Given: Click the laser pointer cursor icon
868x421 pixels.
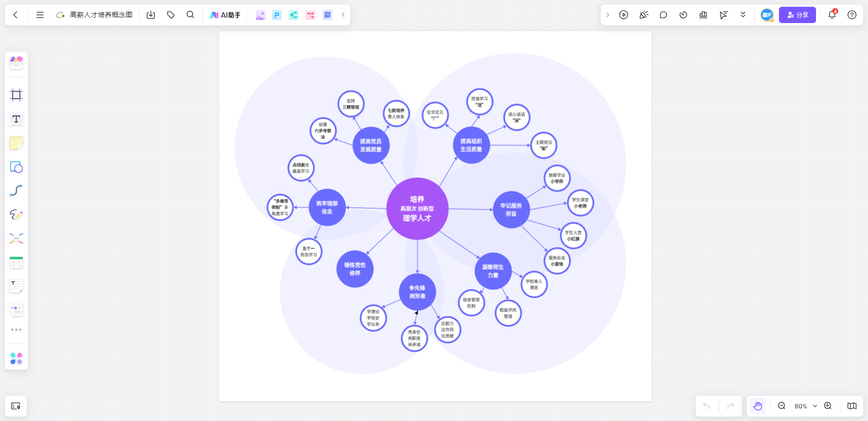Looking at the screenshot, I should (x=723, y=15).
